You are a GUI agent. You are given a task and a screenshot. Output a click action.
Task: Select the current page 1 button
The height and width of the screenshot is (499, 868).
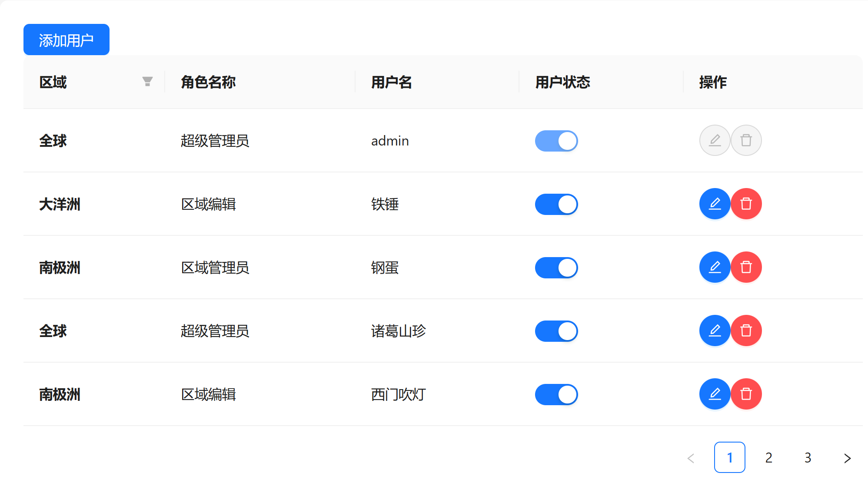(729, 458)
